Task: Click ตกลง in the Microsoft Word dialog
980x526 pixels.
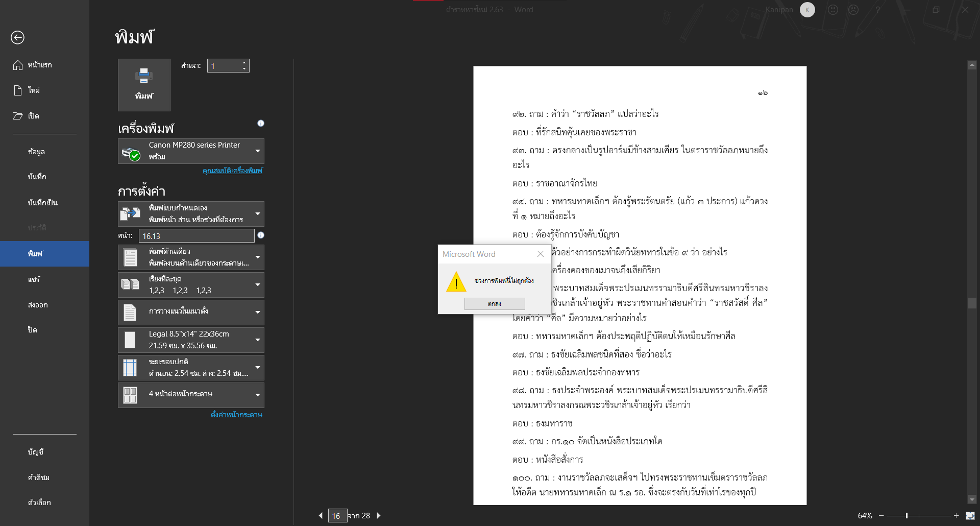Action: click(495, 303)
